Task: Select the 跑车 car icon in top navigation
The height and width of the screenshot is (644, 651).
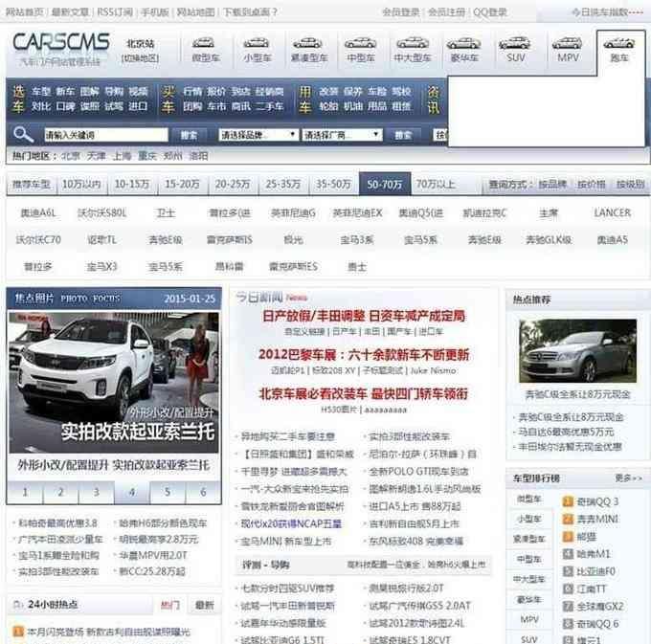Action: [619, 43]
